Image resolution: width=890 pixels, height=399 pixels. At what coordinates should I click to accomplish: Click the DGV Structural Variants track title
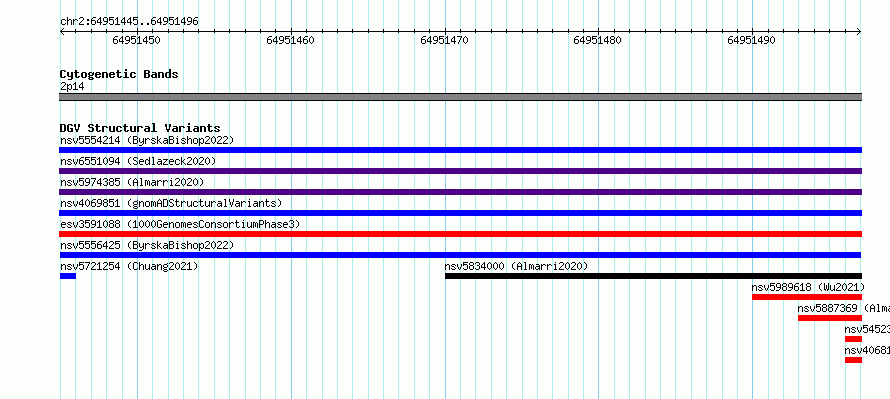[x=140, y=128]
